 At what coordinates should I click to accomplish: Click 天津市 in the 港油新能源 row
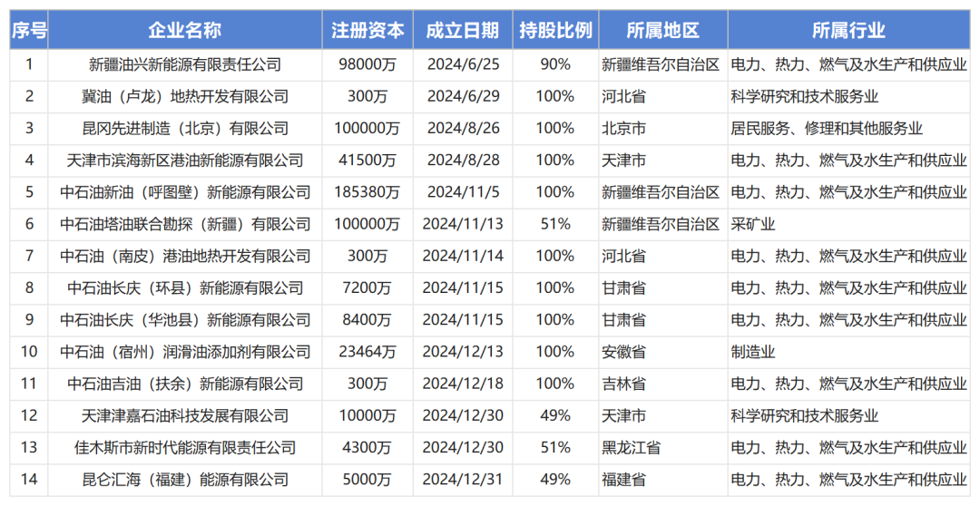pos(663,161)
